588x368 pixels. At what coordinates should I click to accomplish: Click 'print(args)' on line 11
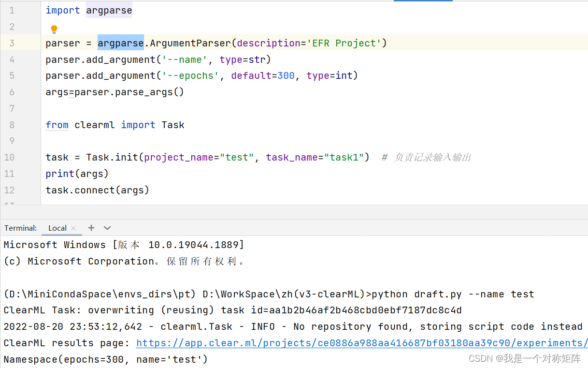tap(77, 174)
